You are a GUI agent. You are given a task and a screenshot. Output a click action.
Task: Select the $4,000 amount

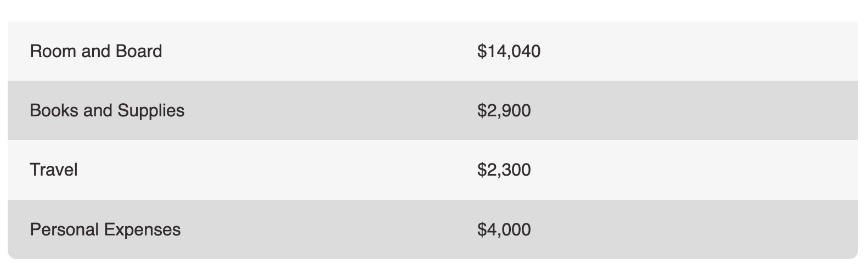click(x=504, y=229)
